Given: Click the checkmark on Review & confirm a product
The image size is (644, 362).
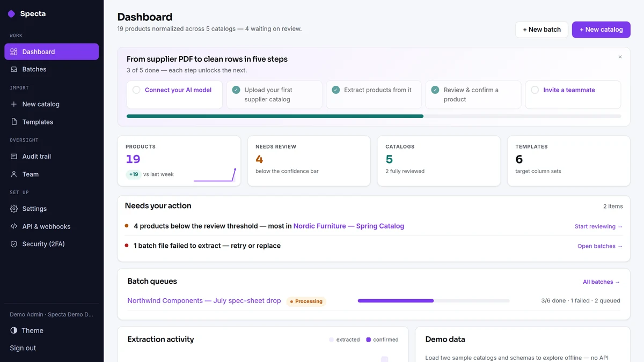Looking at the screenshot, I should pos(435,90).
